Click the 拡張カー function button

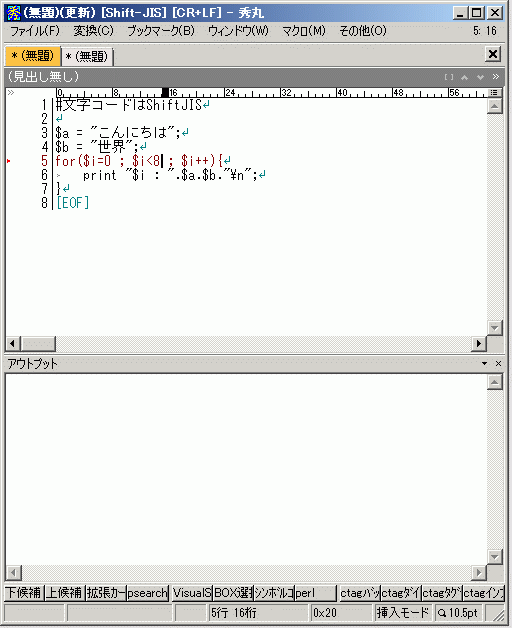click(106, 593)
